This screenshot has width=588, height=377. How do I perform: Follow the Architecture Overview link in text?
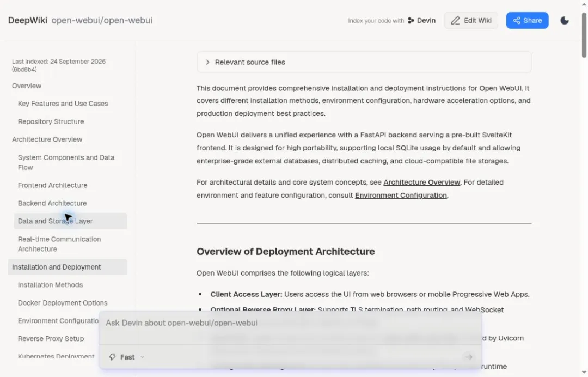click(421, 183)
